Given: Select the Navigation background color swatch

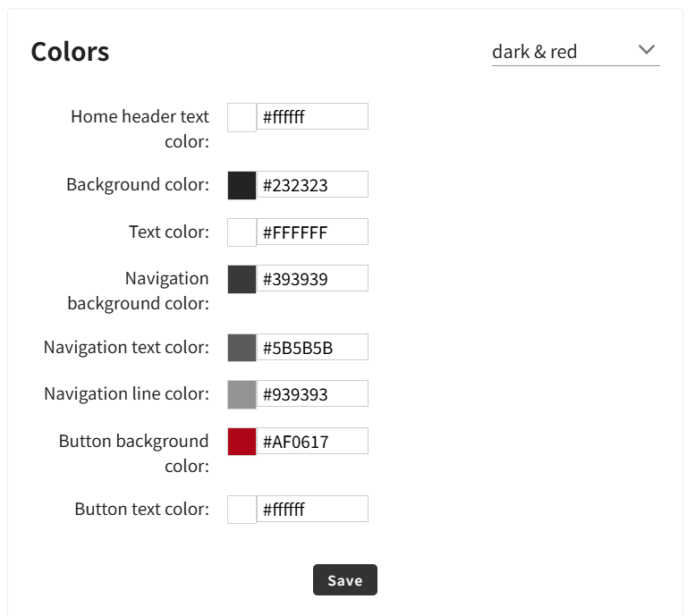Looking at the screenshot, I should pyautogui.click(x=242, y=279).
